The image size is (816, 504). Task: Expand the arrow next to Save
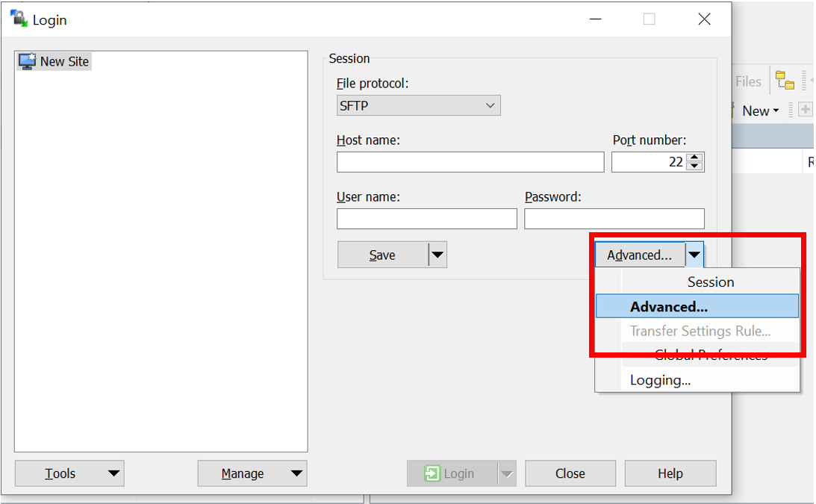[437, 255]
